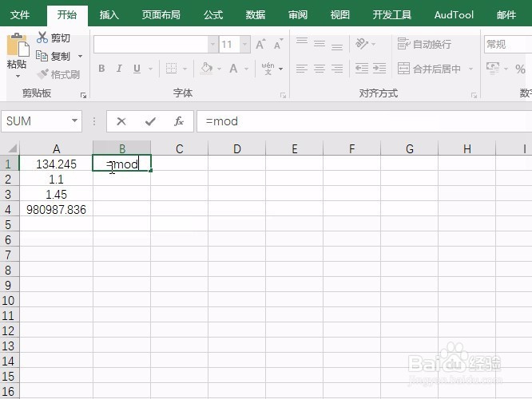
Task: Switch to the AudTool tab
Action: click(x=454, y=15)
